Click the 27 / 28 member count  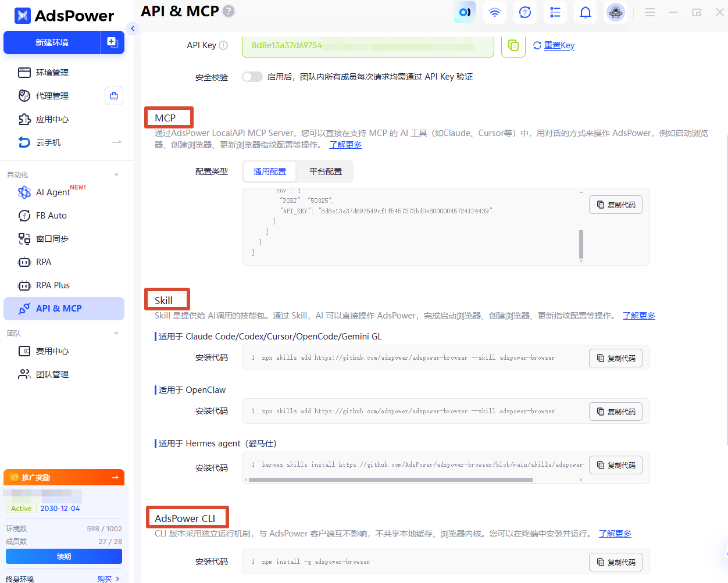(x=110, y=542)
